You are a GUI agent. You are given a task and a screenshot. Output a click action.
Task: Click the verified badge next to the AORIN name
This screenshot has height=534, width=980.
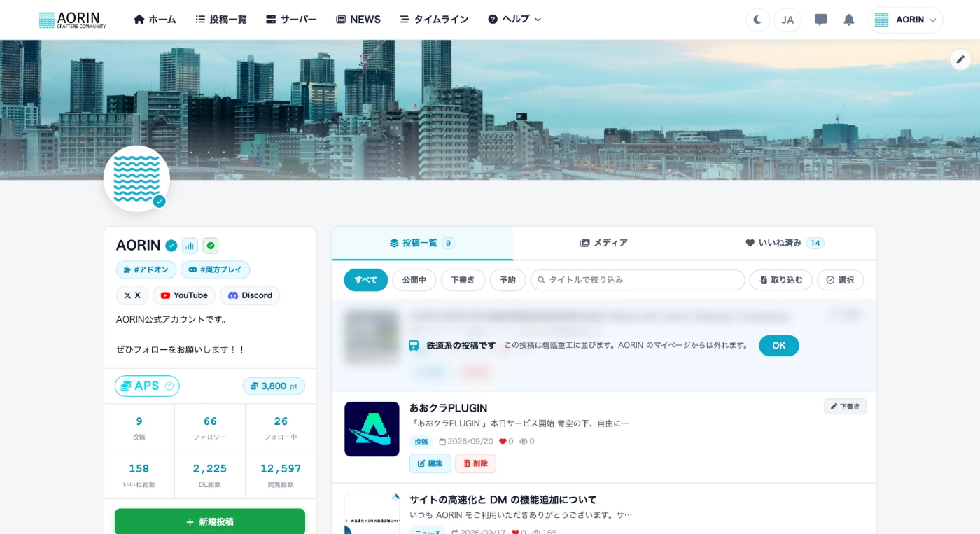[x=171, y=246]
